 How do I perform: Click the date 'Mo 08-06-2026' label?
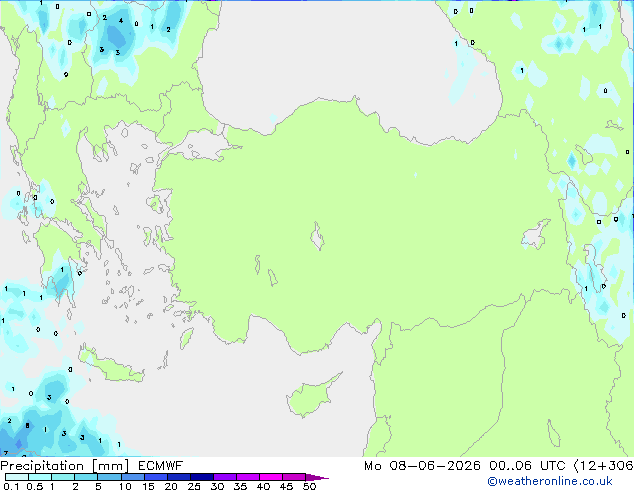(422, 466)
